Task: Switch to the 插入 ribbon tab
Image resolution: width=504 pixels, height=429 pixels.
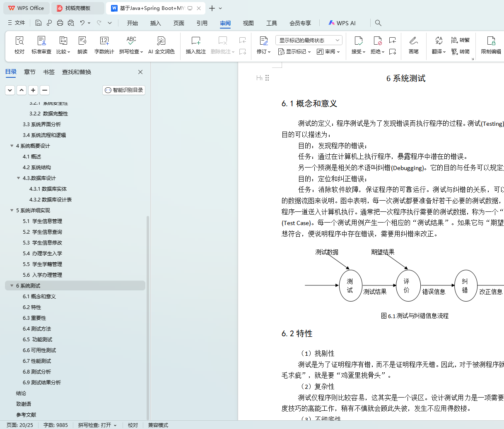Action: 156,23
